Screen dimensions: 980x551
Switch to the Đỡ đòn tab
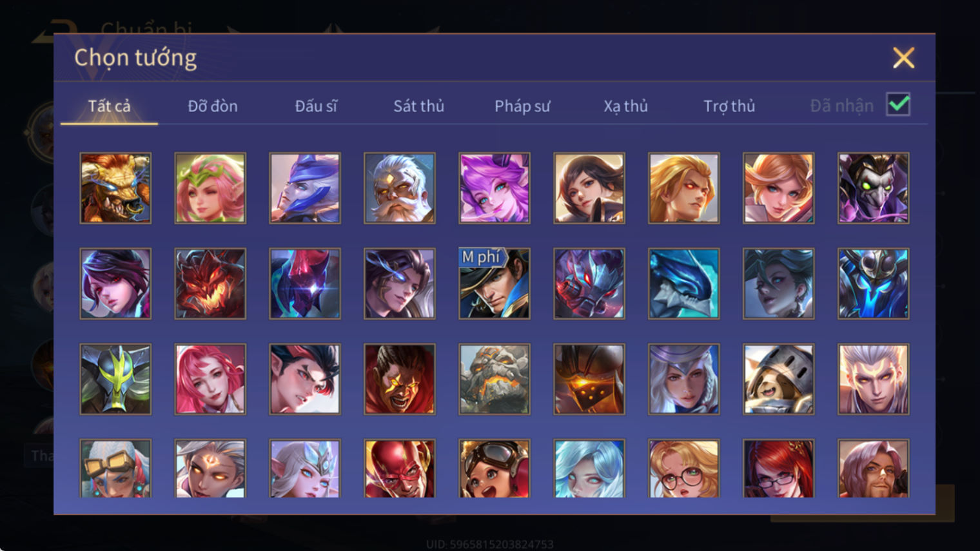pyautogui.click(x=213, y=106)
